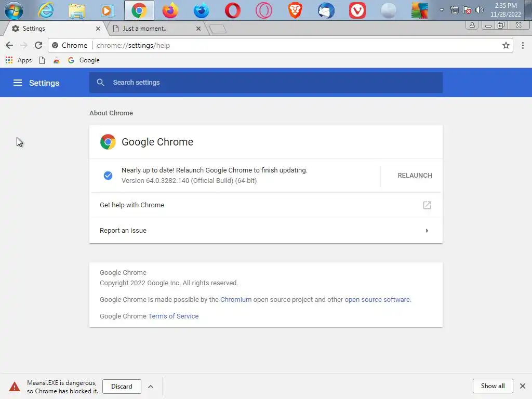
Task: Open the taskbar clock showing 2:35 PM
Action: pyautogui.click(x=506, y=10)
